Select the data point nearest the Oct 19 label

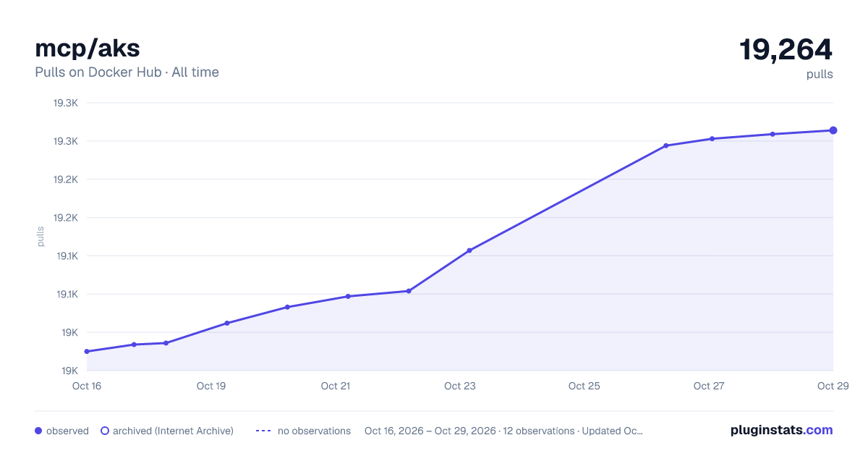(x=227, y=323)
